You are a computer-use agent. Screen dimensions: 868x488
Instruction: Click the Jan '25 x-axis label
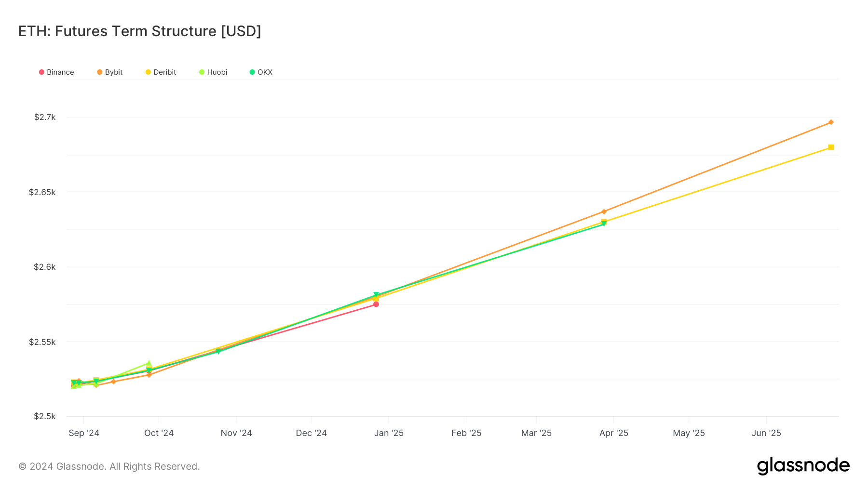389,433
